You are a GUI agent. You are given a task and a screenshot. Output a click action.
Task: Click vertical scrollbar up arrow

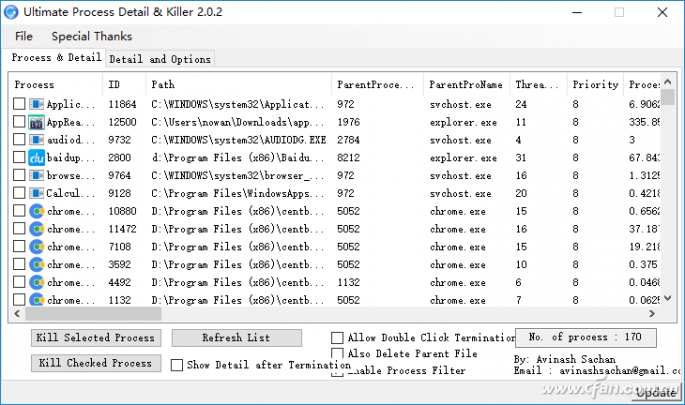point(668,82)
